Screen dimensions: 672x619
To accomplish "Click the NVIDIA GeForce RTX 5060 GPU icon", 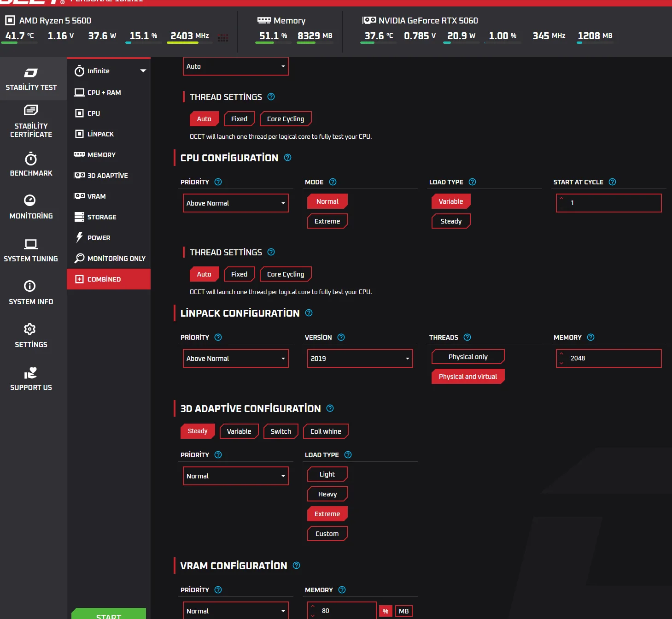I will pyautogui.click(x=369, y=20).
